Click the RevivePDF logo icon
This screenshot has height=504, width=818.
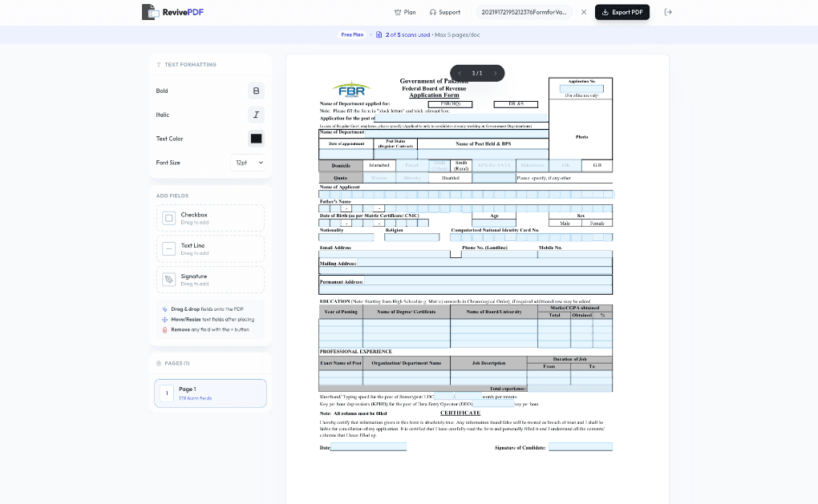(x=148, y=12)
